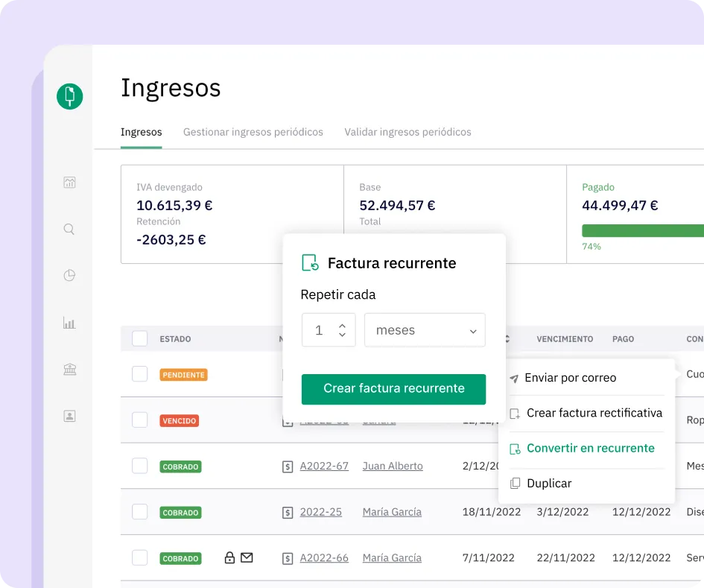Screen dimensions: 704x588
Task: Click the green app logo in sidebar
Action: (69, 96)
